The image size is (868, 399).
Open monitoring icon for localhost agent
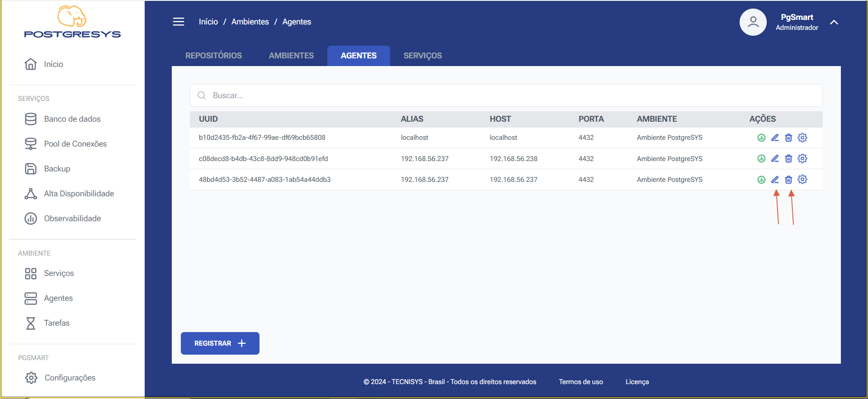761,138
